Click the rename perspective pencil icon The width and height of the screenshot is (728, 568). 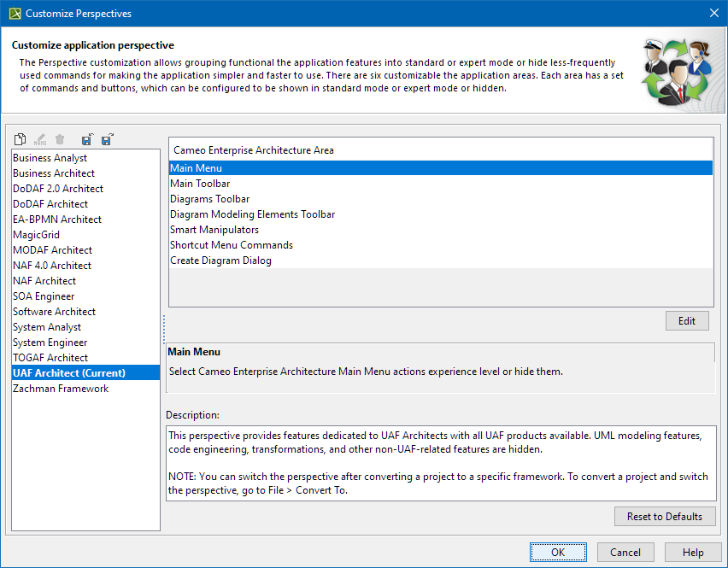(40, 139)
